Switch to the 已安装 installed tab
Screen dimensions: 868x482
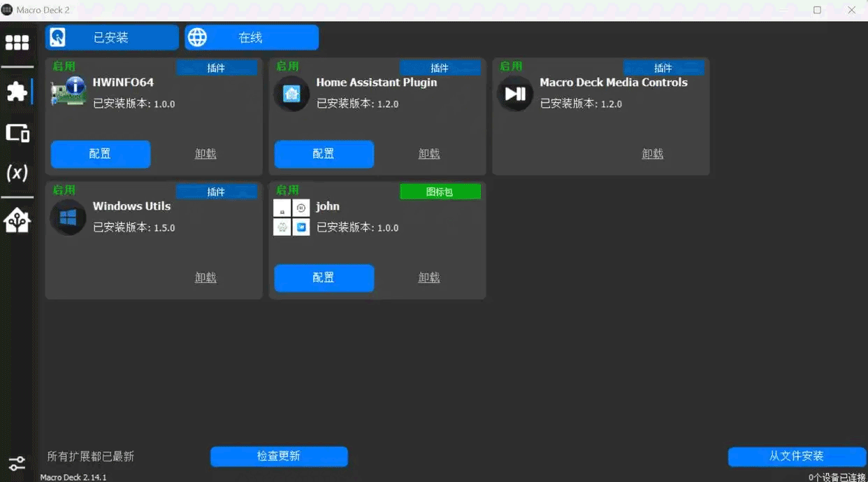112,38
